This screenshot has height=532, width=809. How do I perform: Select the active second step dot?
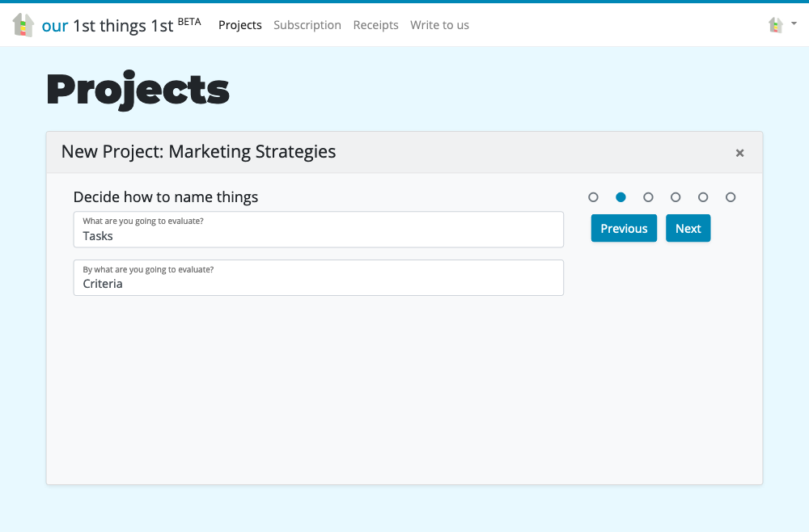tap(621, 197)
